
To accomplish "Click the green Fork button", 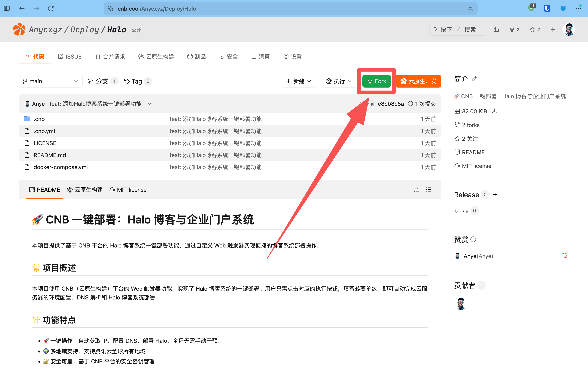I will tap(376, 81).
